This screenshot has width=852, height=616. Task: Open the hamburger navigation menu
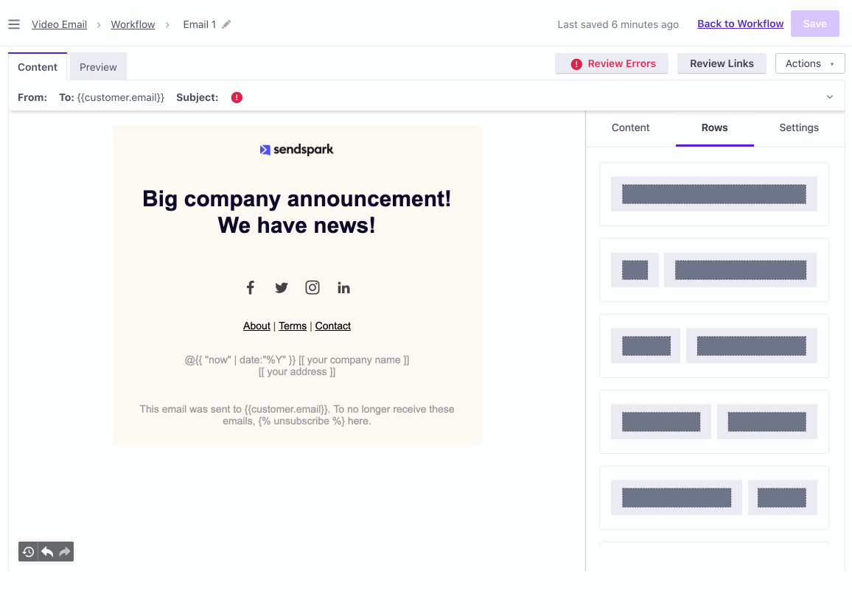pos(14,24)
